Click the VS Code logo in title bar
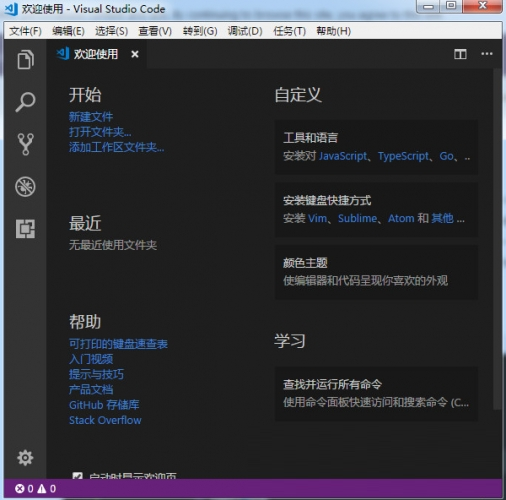Viewport: 506px width, 500px height. (x=11, y=9)
